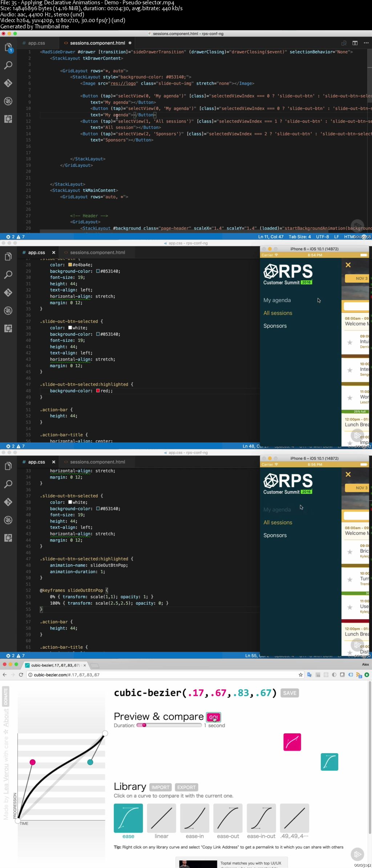This screenshot has width=372, height=868.
Task: Open Source Control in the sessions.component.html window
Action: (x=8, y=83)
